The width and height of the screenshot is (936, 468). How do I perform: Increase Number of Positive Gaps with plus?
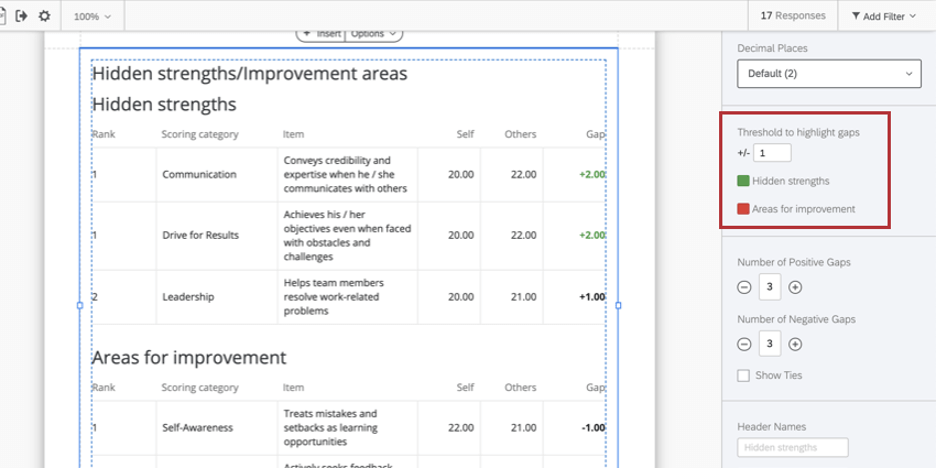point(795,287)
